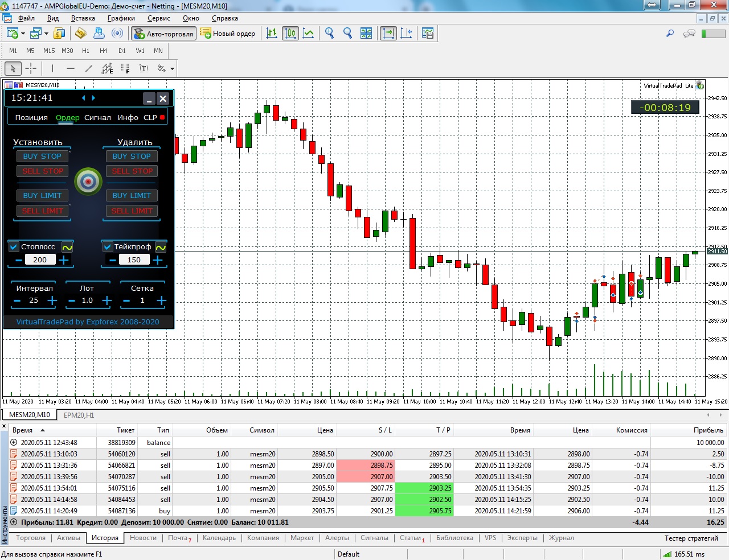
Task: Open the Сервис menu
Action: (159, 18)
